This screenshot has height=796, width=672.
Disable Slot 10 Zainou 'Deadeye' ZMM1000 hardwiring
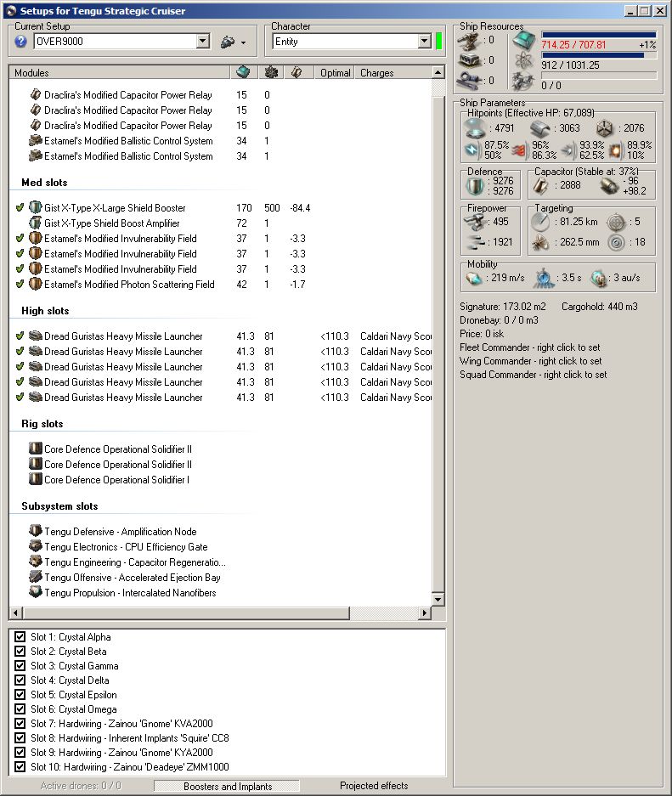click(x=20, y=766)
